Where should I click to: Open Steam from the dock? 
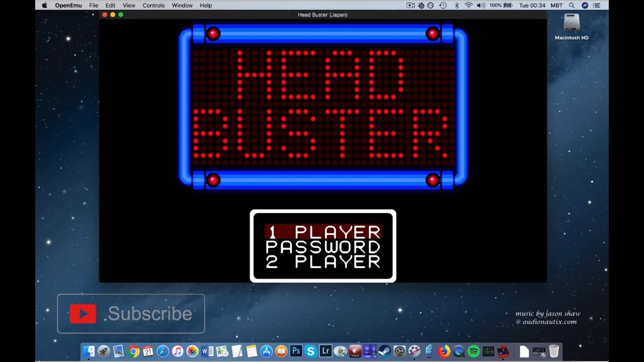point(384,351)
